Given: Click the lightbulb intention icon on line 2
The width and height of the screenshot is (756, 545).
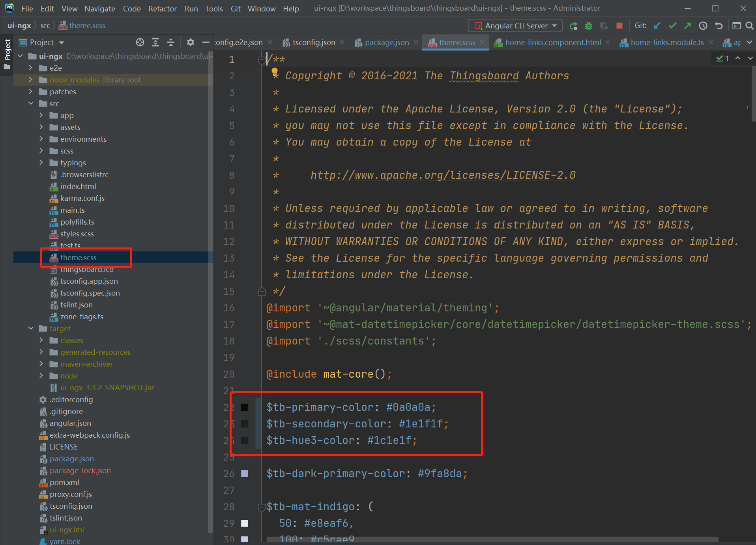Looking at the screenshot, I should [x=275, y=72].
